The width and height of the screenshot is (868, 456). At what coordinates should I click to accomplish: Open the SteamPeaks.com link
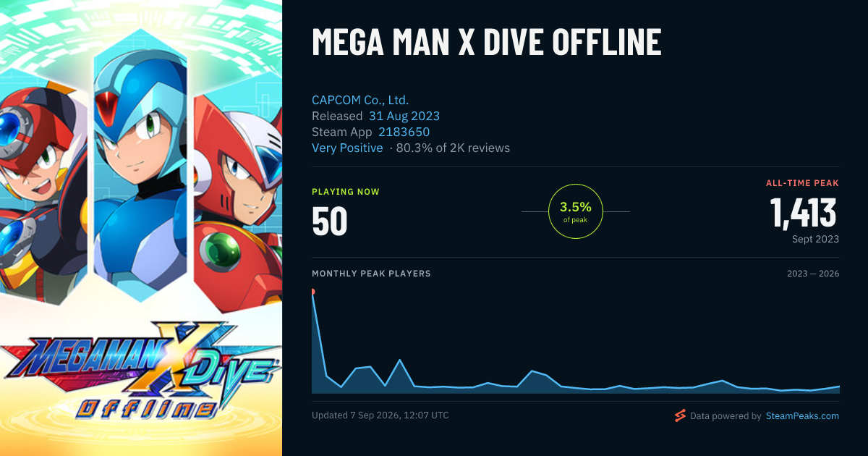(x=802, y=416)
